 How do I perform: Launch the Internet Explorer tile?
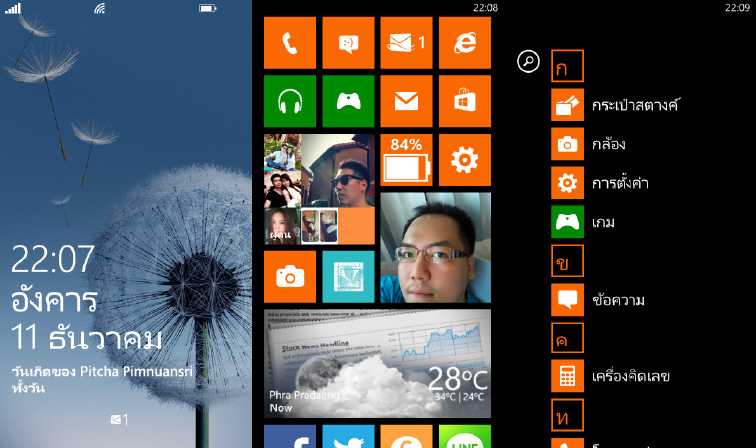tap(464, 43)
